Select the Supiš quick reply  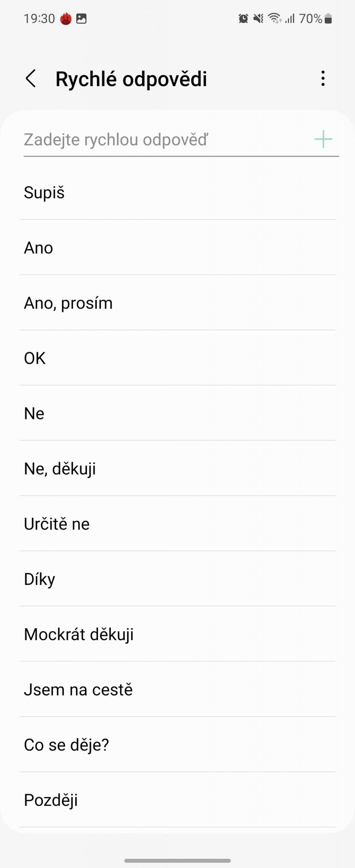(x=177, y=193)
